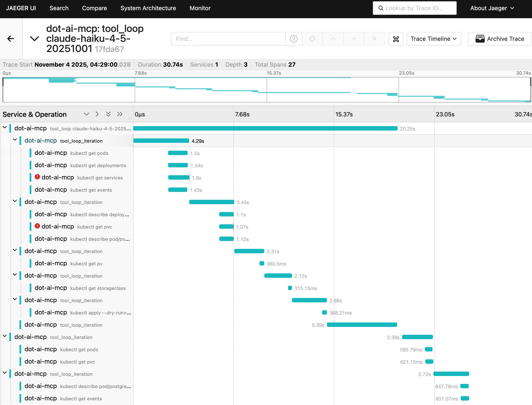The height and width of the screenshot is (405, 532).
Task: Go to next search result arrow
Action: click(x=354, y=39)
